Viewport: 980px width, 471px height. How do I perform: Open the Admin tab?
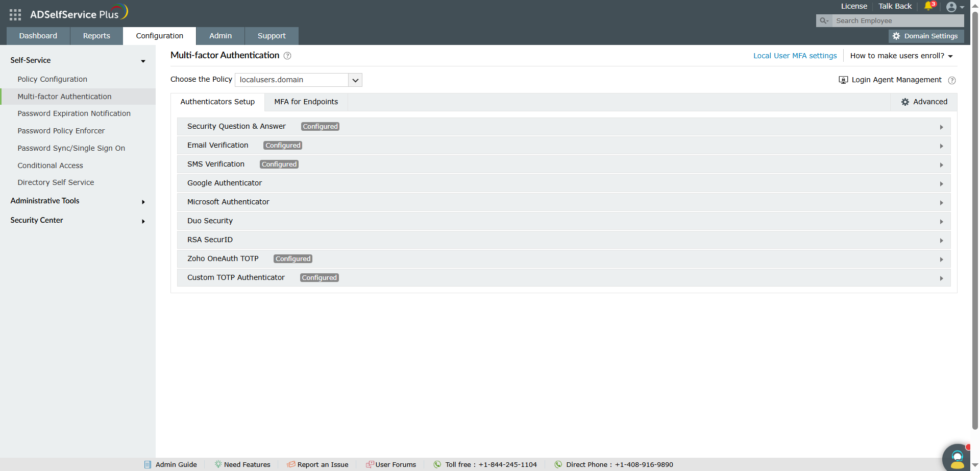[220, 36]
